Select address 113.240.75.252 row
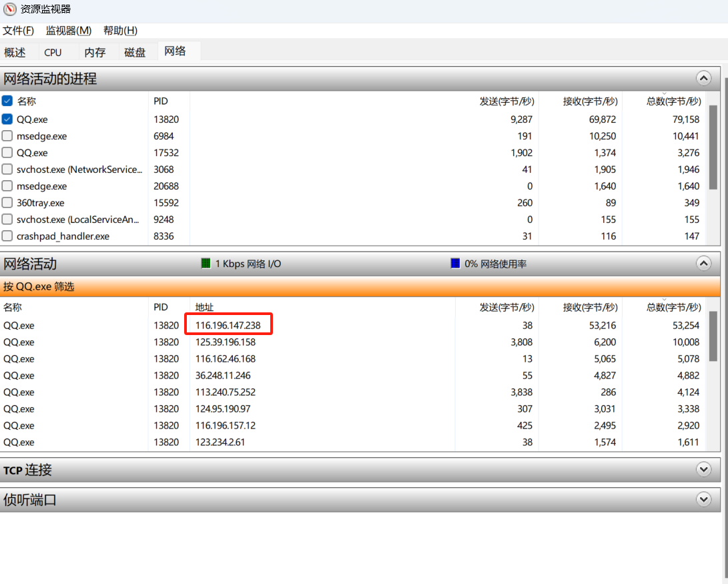The width and height of the screenshot is (728, 584). point(353,392)
